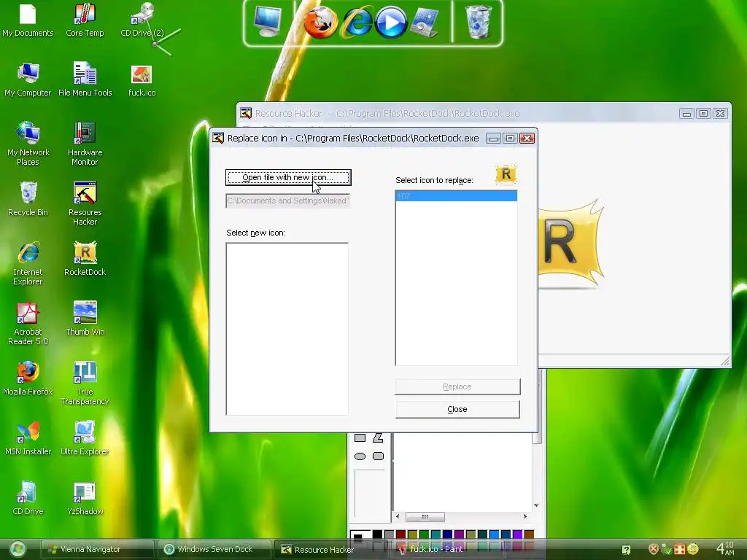The height and width of the screenshot is (560, 747).
Task: Choose black swatch in Paint palette
Action: pos(378,534)
